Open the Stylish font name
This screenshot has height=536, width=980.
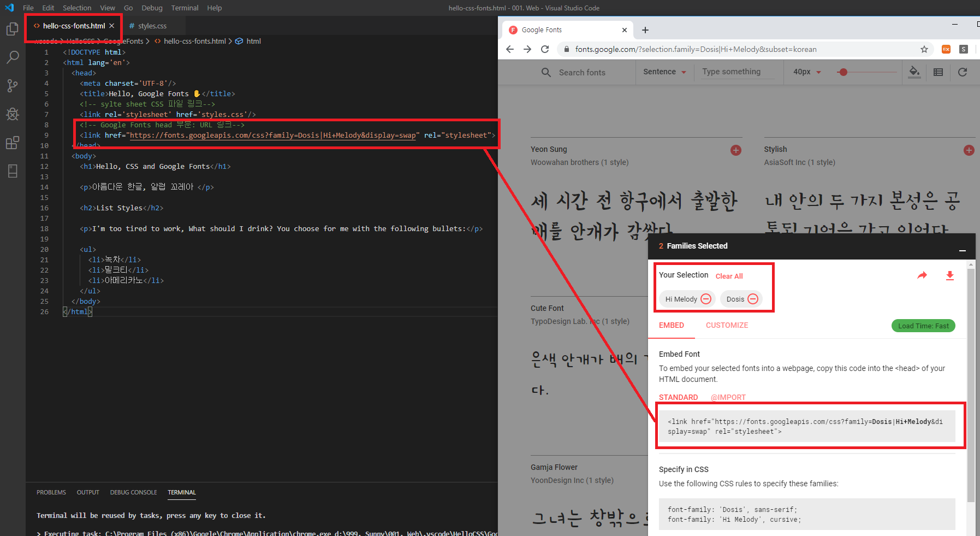click(x=775, y=149)
